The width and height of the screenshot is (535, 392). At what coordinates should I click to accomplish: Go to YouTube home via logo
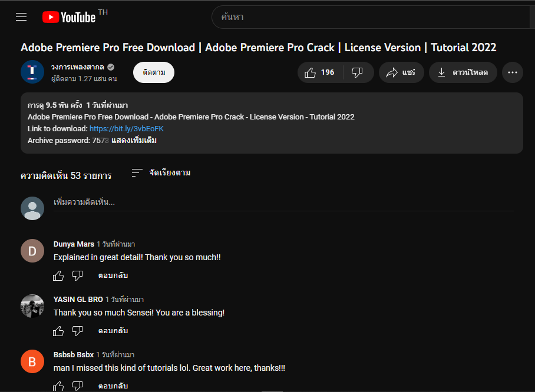coord(69,17)
